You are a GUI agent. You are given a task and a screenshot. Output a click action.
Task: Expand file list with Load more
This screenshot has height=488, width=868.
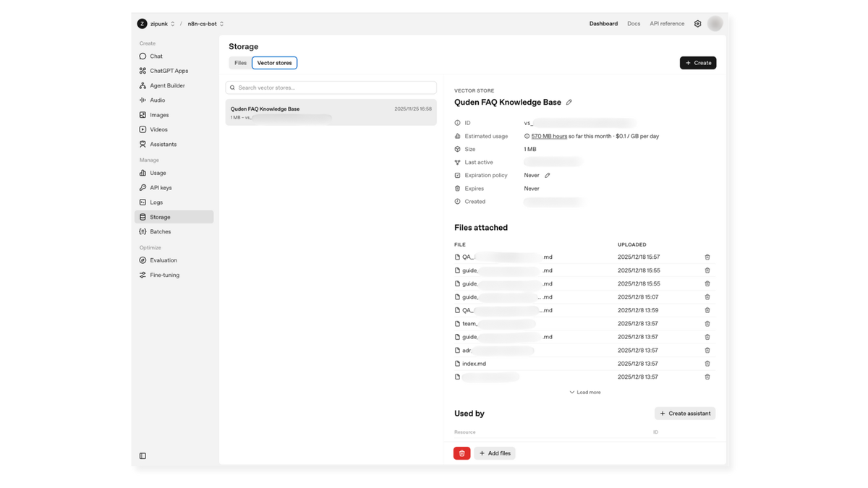(x=585, y=393)
